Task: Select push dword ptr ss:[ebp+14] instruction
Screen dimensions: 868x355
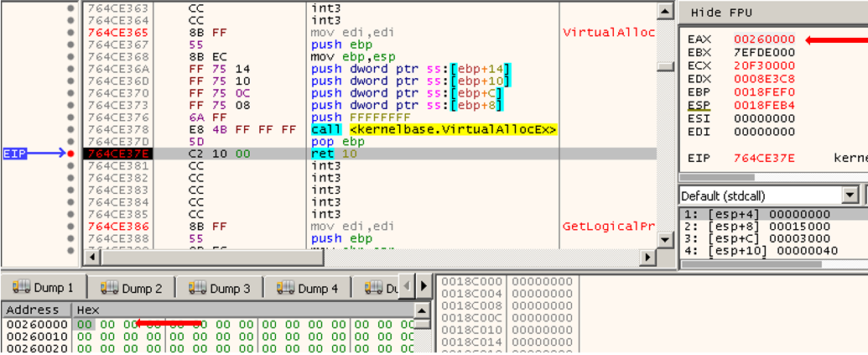Action: [x=411, y=69]
